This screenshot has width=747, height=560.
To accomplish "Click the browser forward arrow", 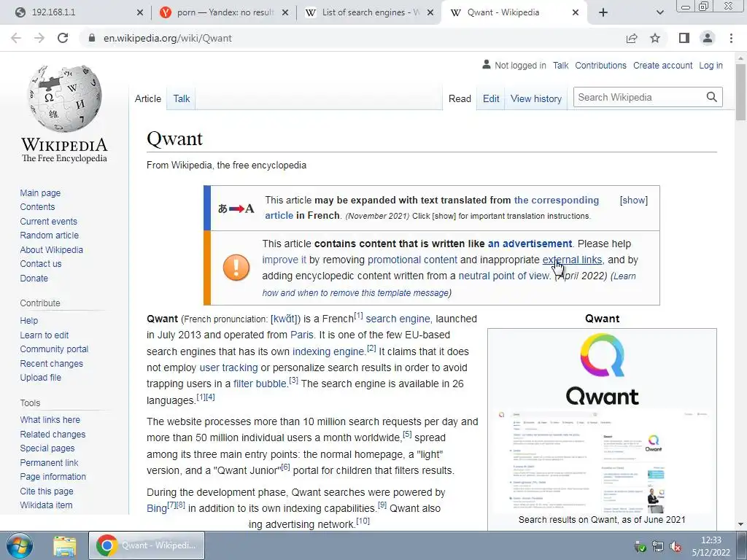I will [x=39, y=38].
